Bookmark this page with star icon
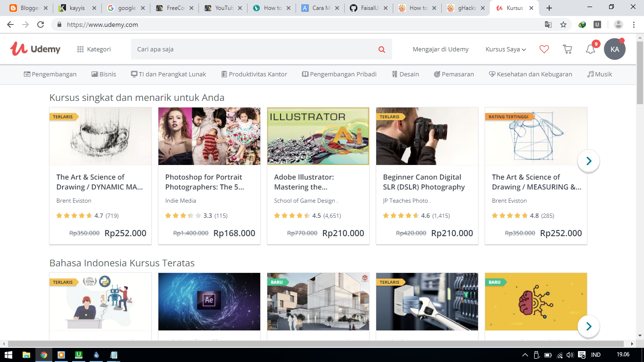 (x=563, y=25)
